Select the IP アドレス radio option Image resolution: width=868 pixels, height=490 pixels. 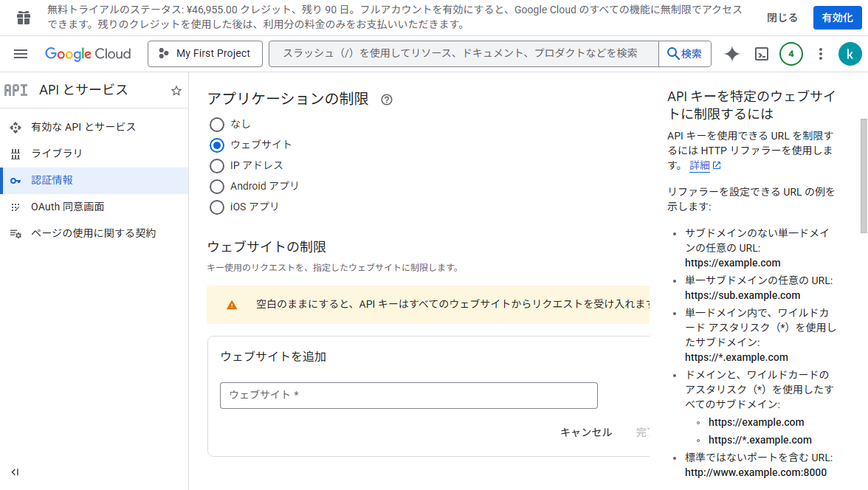217,165
